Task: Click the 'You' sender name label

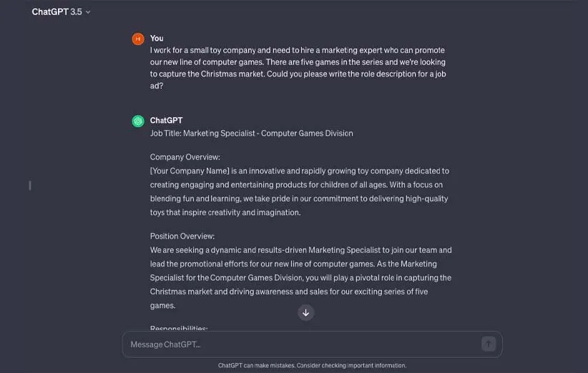Action: [x=157, y=39]
